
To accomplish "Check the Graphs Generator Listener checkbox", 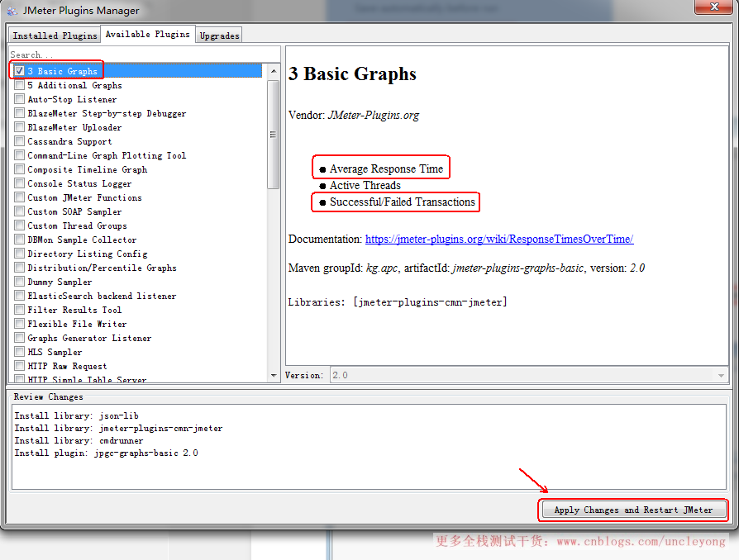I will click(19, 338).
